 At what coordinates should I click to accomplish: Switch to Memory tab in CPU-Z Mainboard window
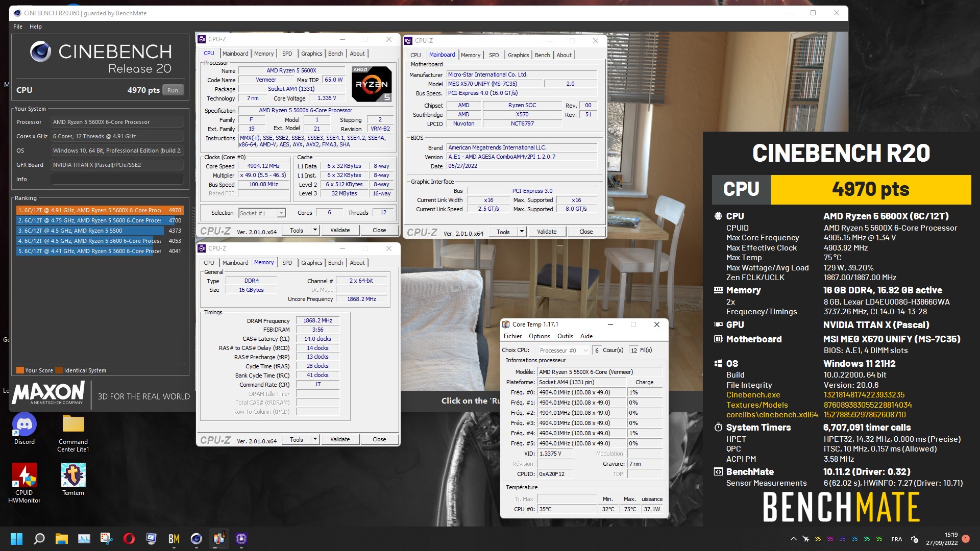click(x=470, y=55)
